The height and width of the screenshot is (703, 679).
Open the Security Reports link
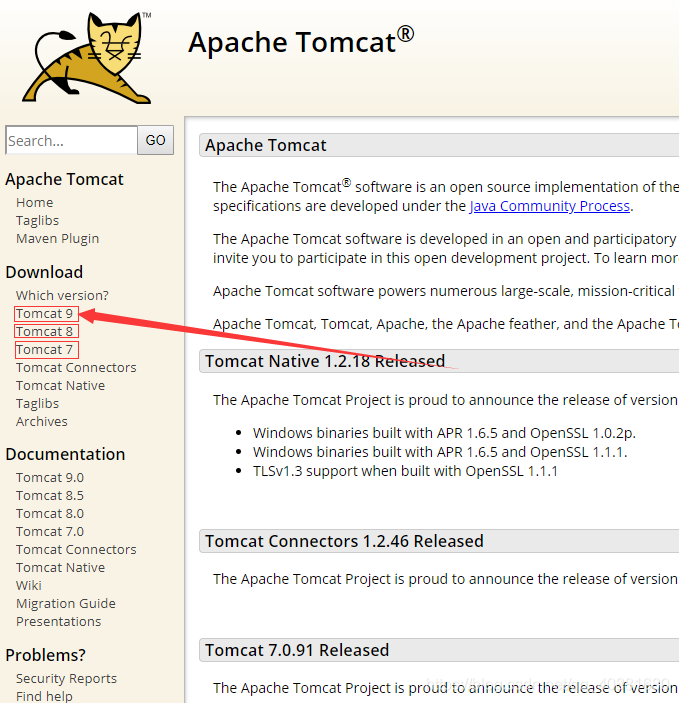tap(66, 678)
